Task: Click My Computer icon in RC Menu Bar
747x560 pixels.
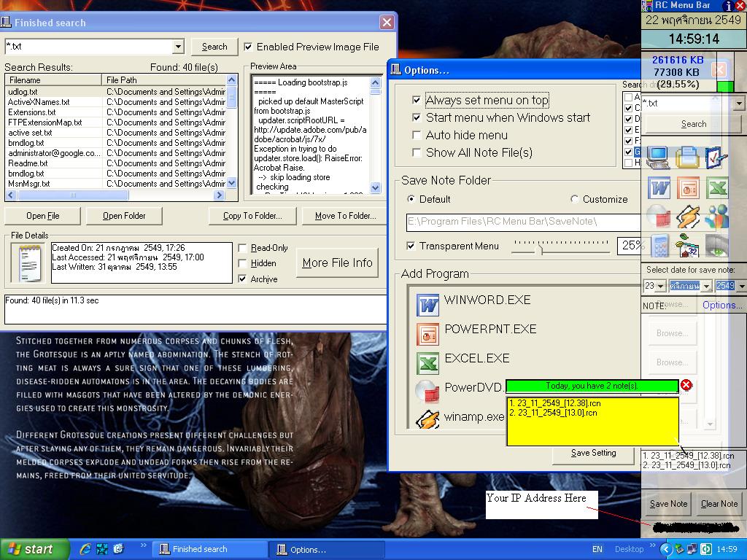Action: click(x=659, y=157)
